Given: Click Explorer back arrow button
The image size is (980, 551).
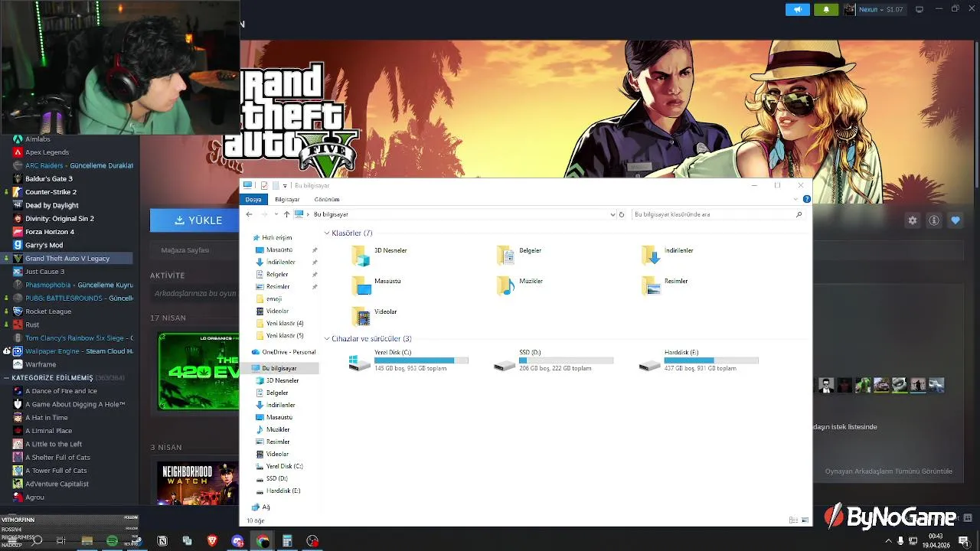Looking at the screenshot, I should (x=249, y=214).
